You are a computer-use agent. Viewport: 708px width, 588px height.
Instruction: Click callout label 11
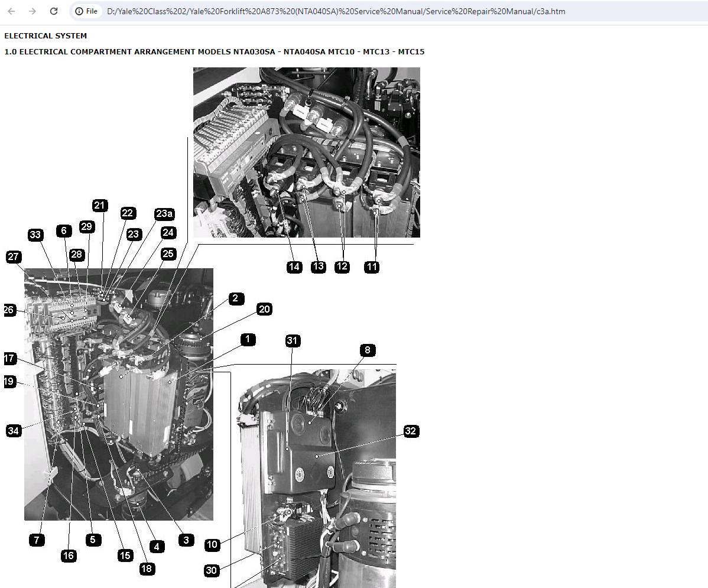[372, 267]
